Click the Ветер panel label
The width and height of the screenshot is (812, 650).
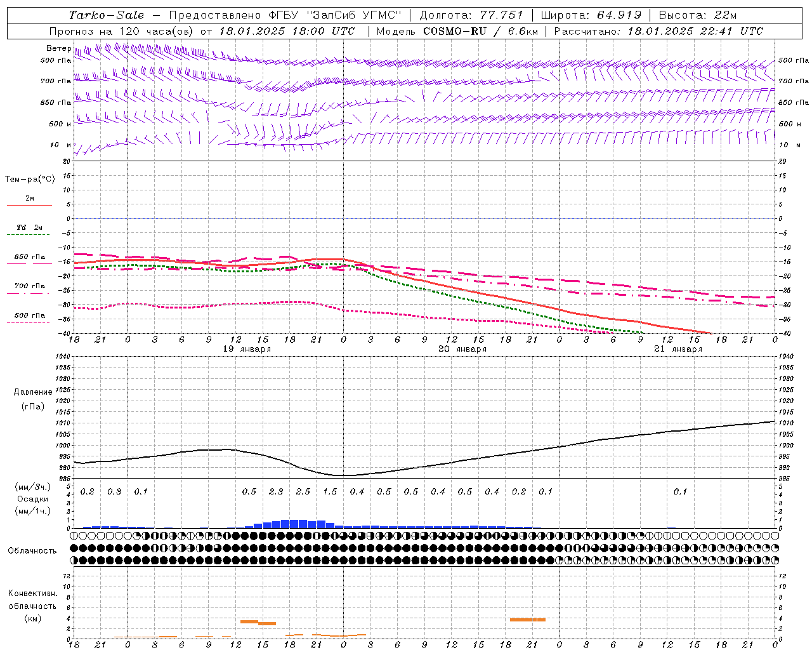tap(58, 48)
